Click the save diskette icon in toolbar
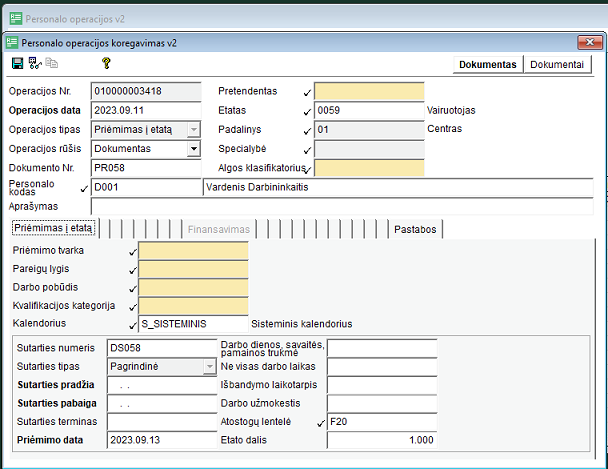Image resolution: width=608 pixels, height=469 pixels. click(17, 63)
